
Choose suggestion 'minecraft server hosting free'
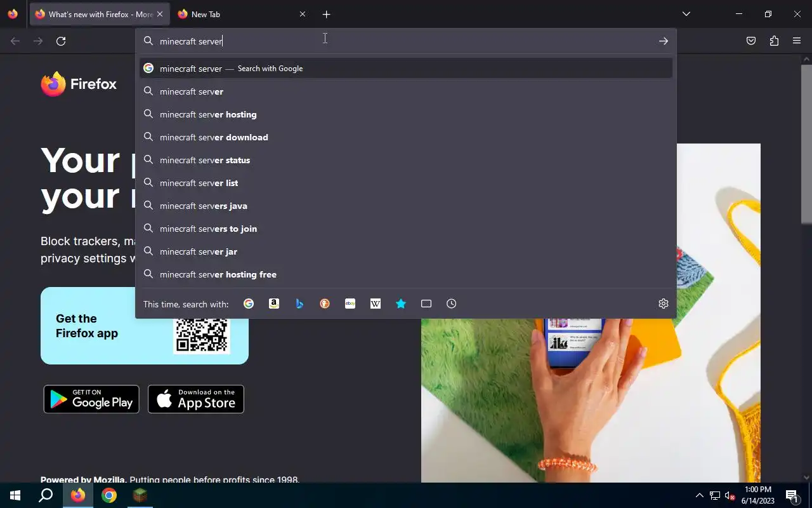406,274
